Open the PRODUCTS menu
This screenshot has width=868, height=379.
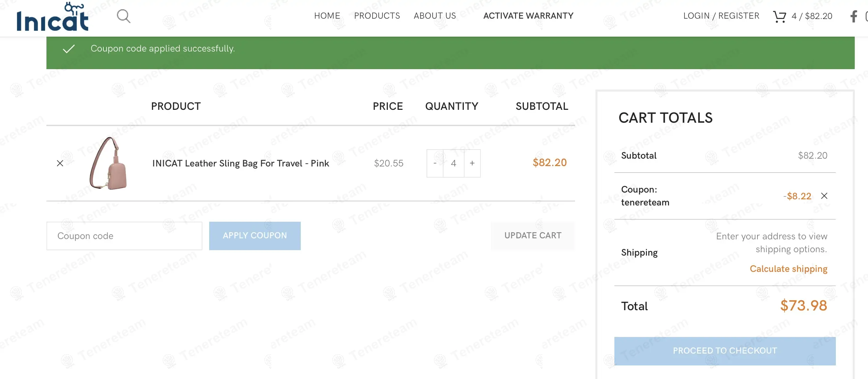(x=377, y=16)
